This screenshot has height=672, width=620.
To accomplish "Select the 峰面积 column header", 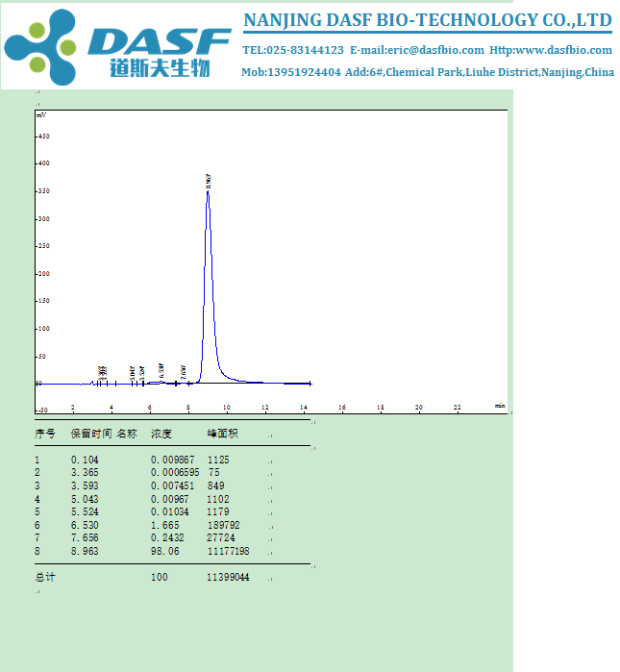I will pyautogui.click(x=222, y=434).
